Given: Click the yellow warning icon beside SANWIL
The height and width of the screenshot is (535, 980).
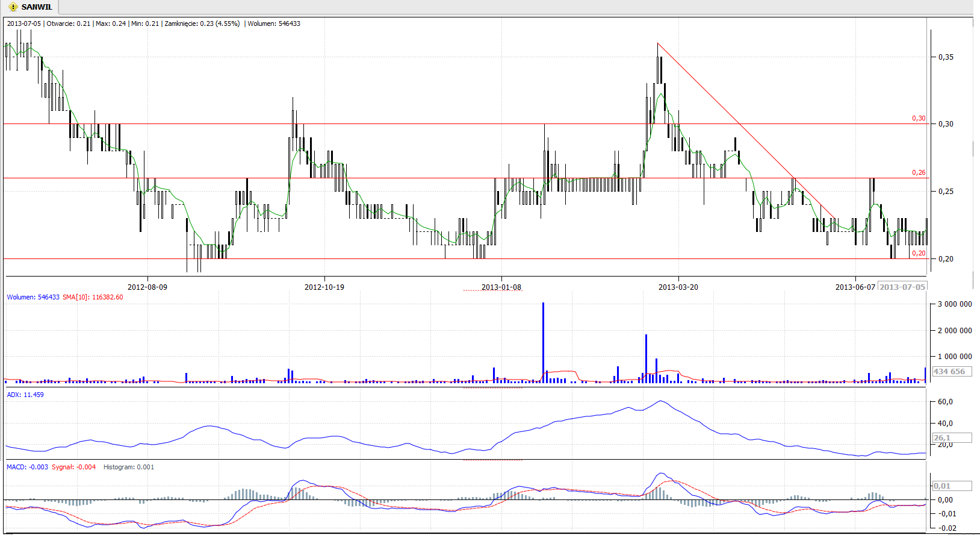Looking at the screenshot, I should click(13, 7).
